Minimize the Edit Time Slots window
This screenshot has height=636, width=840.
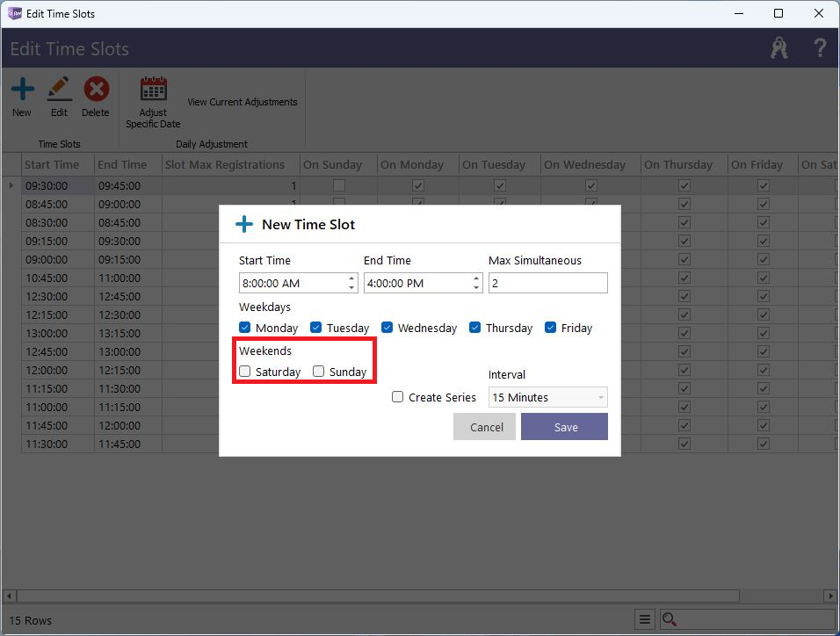(x=739, y=13)
